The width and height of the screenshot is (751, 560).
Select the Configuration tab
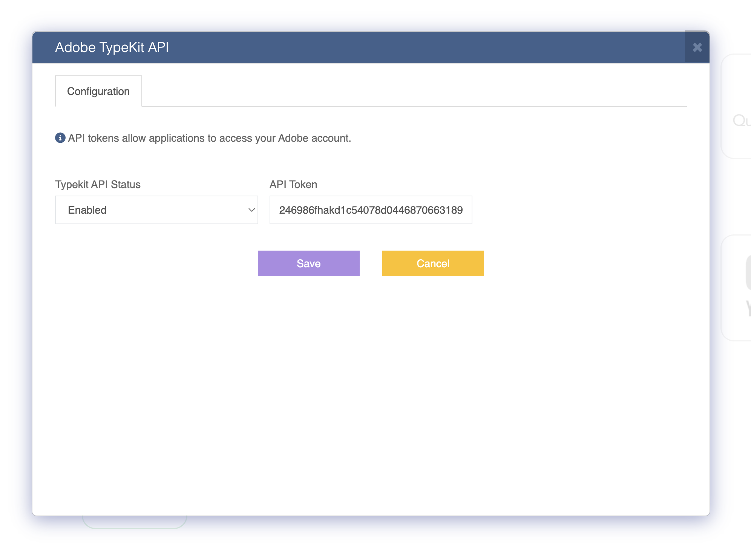pos(98,91)
